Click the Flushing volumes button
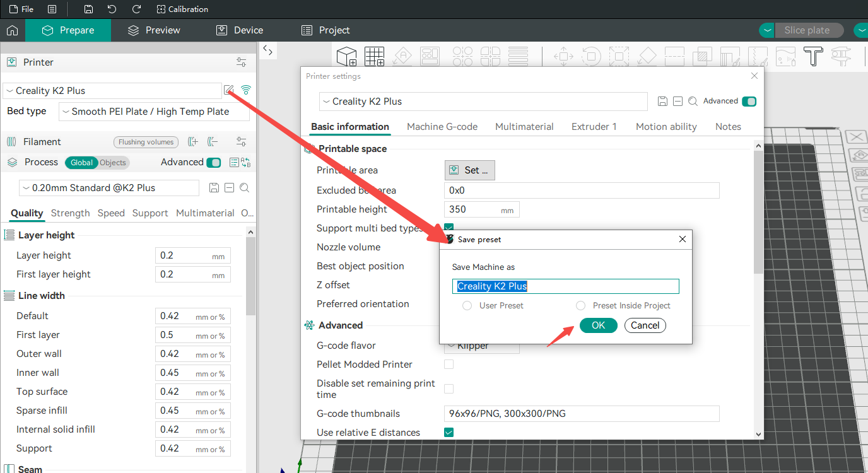Viewport: 868px width, 473px height. point(146,142)
